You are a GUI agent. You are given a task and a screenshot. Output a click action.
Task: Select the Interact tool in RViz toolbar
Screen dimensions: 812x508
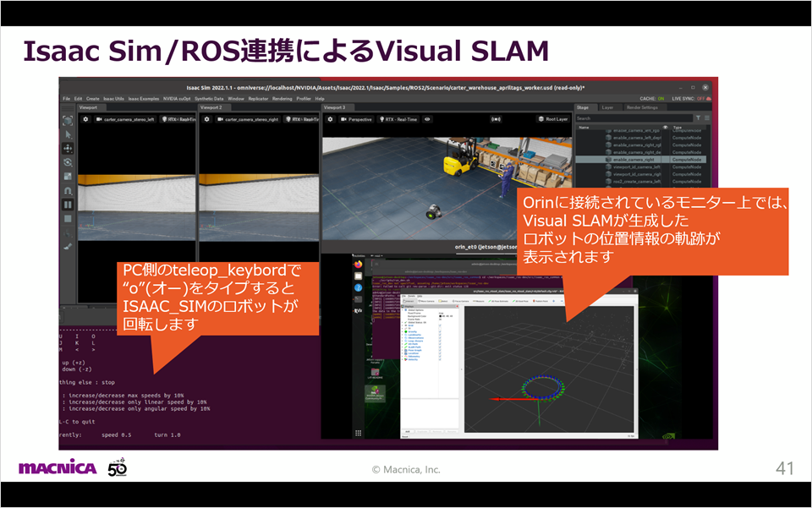pyautogui.click(x=409, y=301)
